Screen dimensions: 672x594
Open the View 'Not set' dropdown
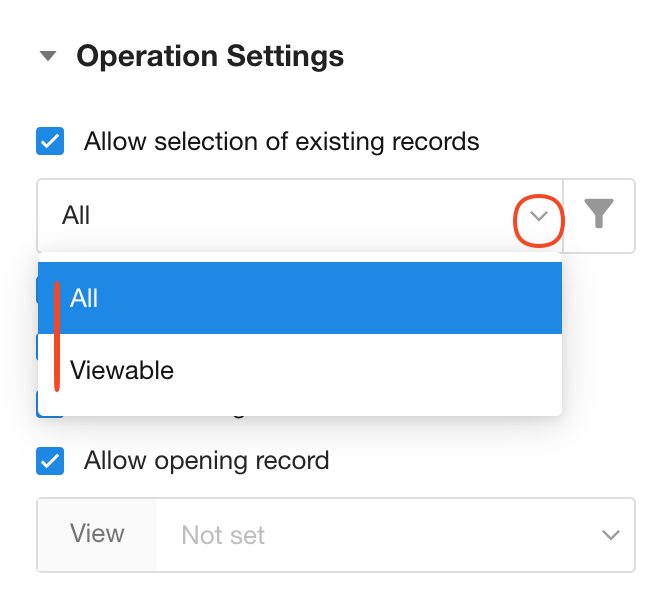[395, 535]
